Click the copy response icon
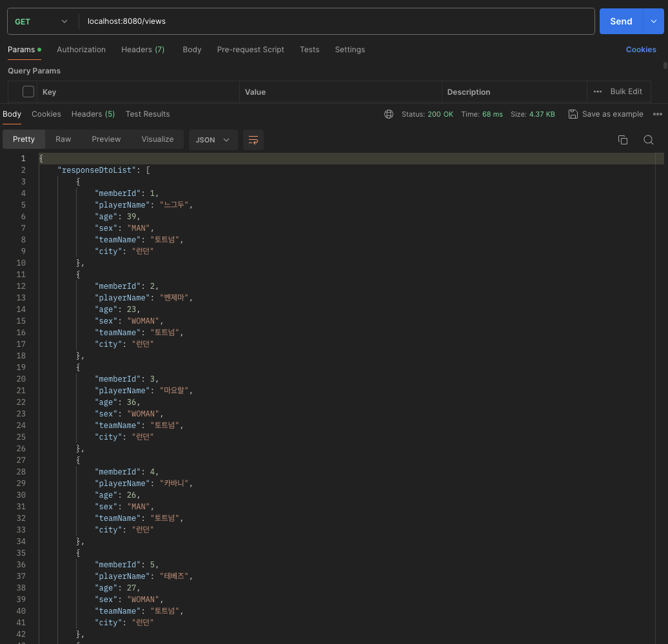 622,140
